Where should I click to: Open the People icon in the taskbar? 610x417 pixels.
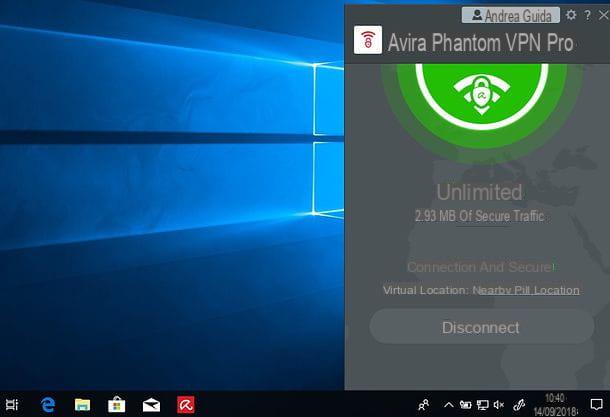[424, 405]
